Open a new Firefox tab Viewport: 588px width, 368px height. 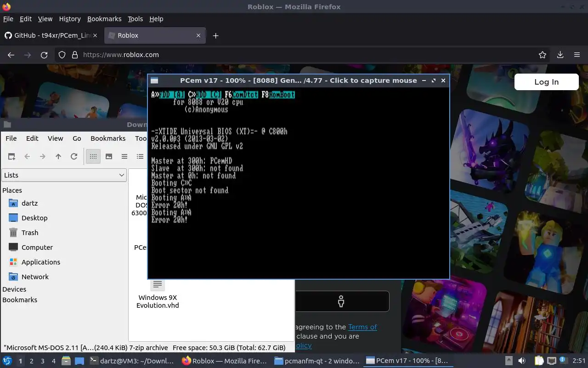tap(215, 35)
